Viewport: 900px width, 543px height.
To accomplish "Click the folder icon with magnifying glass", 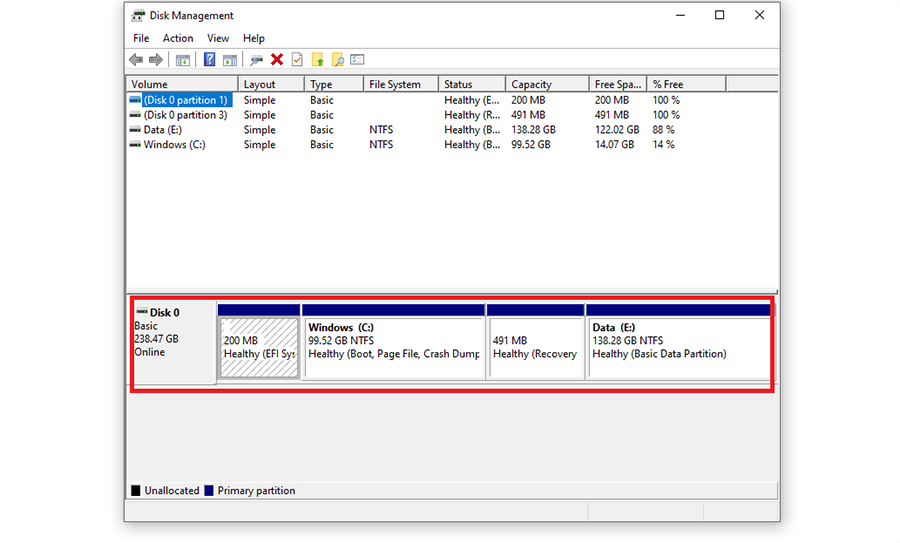I will (338, 60).
